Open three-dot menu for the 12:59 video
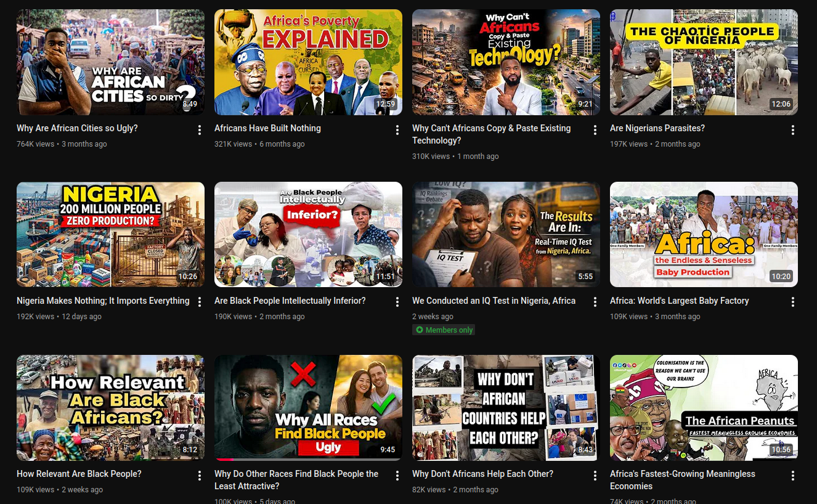 pos(397,130)
